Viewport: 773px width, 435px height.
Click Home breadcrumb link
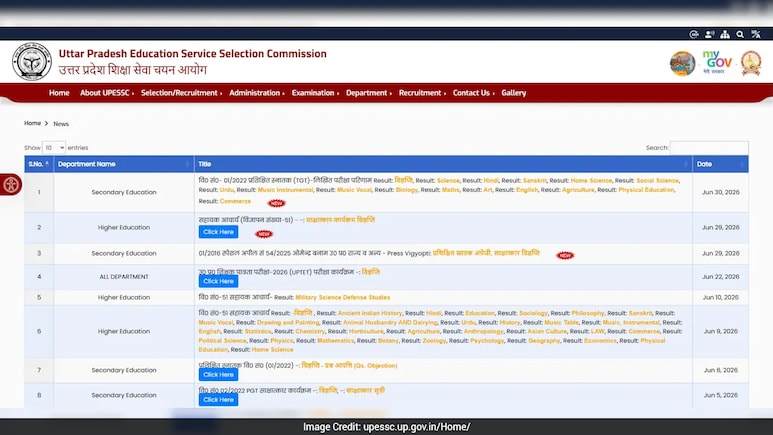(33, 123)
